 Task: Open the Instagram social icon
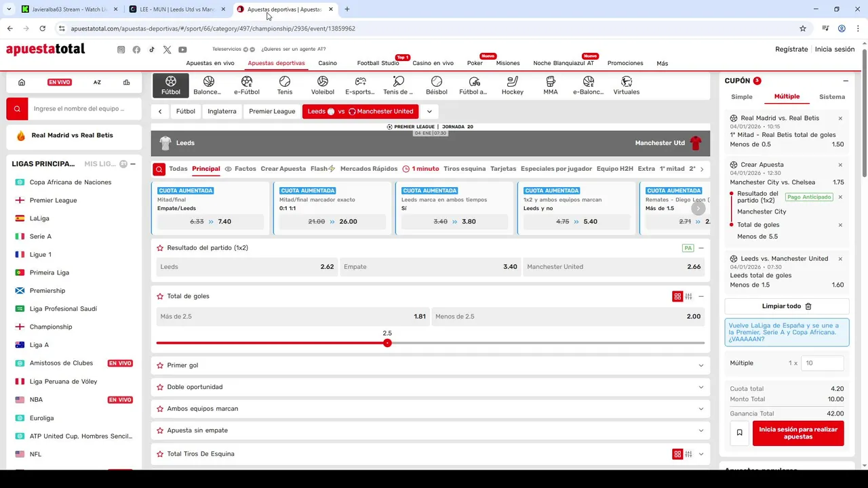click(121, 49)
